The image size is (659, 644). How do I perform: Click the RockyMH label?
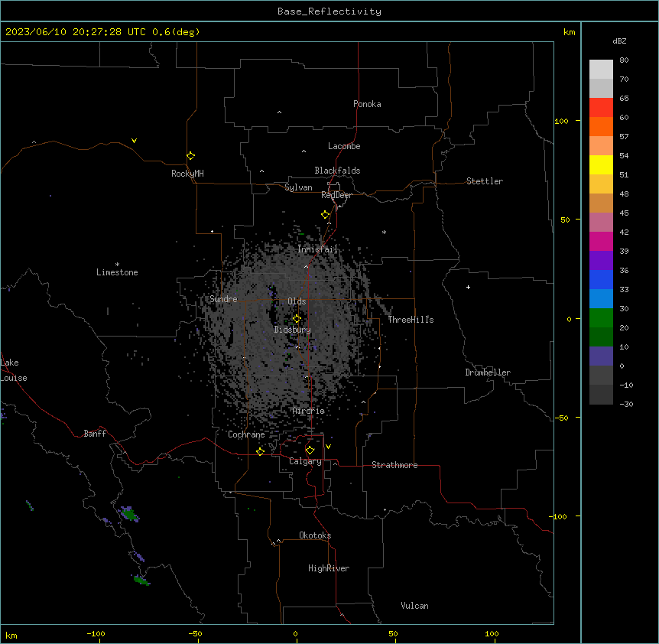pos(187,174)
